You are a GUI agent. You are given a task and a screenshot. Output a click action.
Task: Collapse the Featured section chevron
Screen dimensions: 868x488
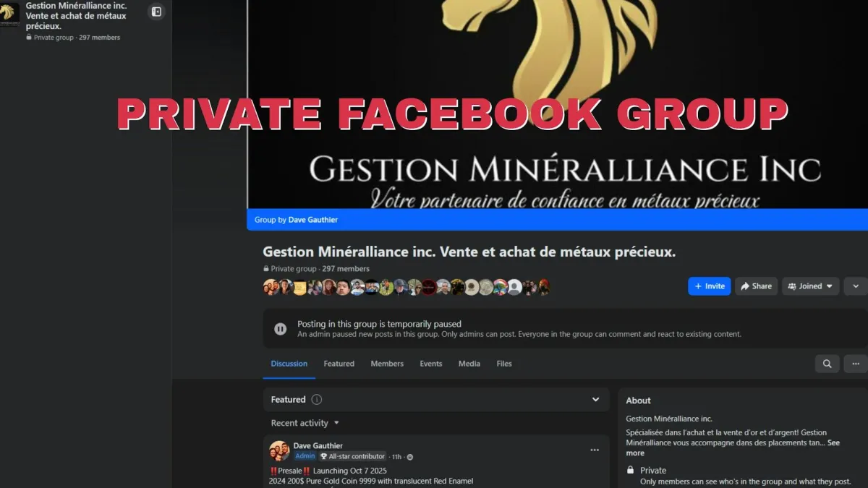(595, 400)
